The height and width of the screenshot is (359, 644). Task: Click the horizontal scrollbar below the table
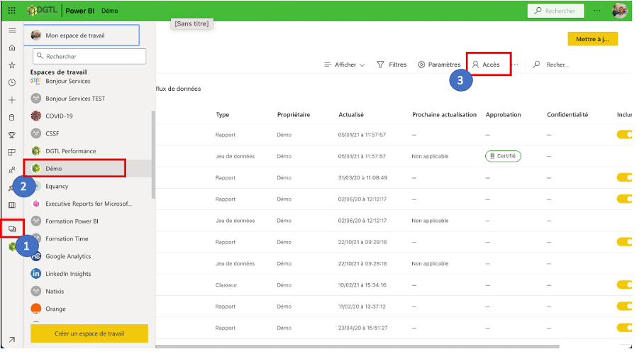coord(357,346)
